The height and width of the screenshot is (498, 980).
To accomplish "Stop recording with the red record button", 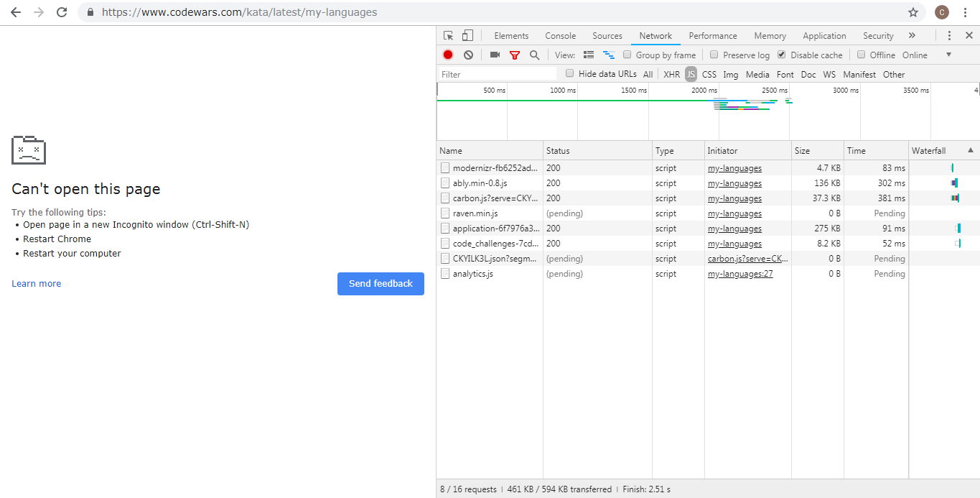I will [447, 55].
